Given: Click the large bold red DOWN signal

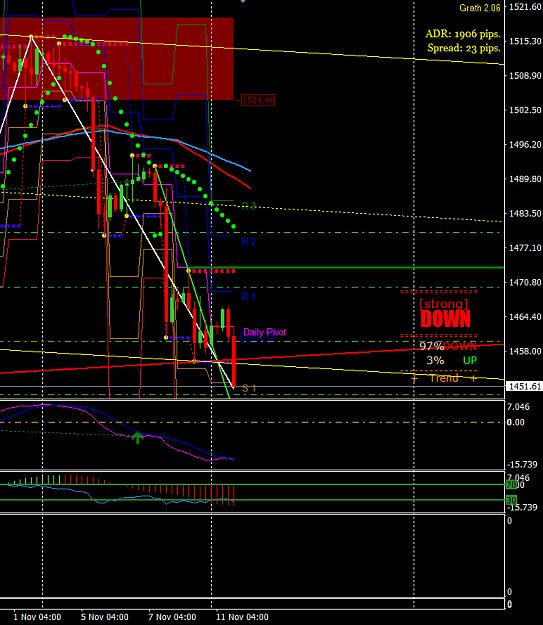Looking at the screenshot, I should [x=446, y=319].
